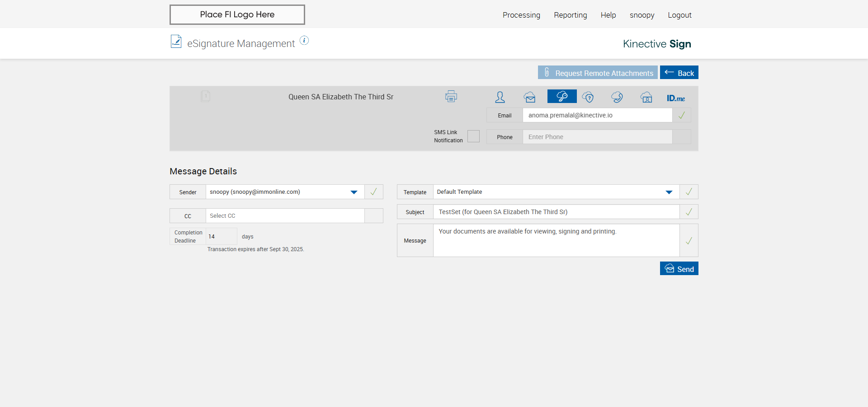Open the Template dropdown list
Image resolution: width=868 pixels, height=407 pixels.
[x=669, y=192]
